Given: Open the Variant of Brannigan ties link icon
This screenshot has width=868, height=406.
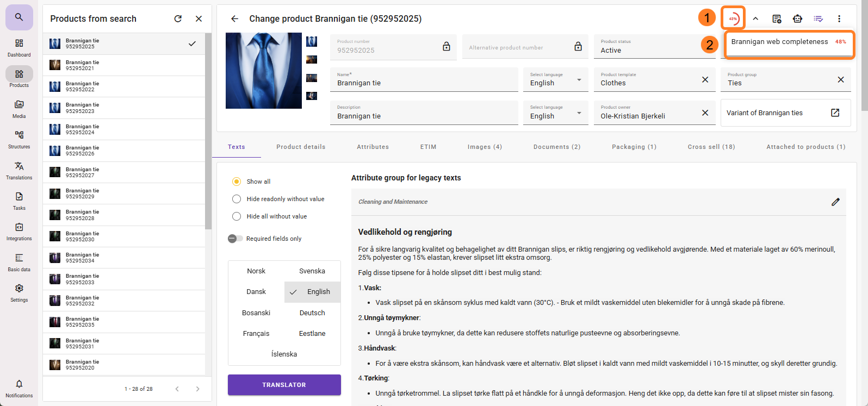Looking at the screenshot, I should 835,113.
